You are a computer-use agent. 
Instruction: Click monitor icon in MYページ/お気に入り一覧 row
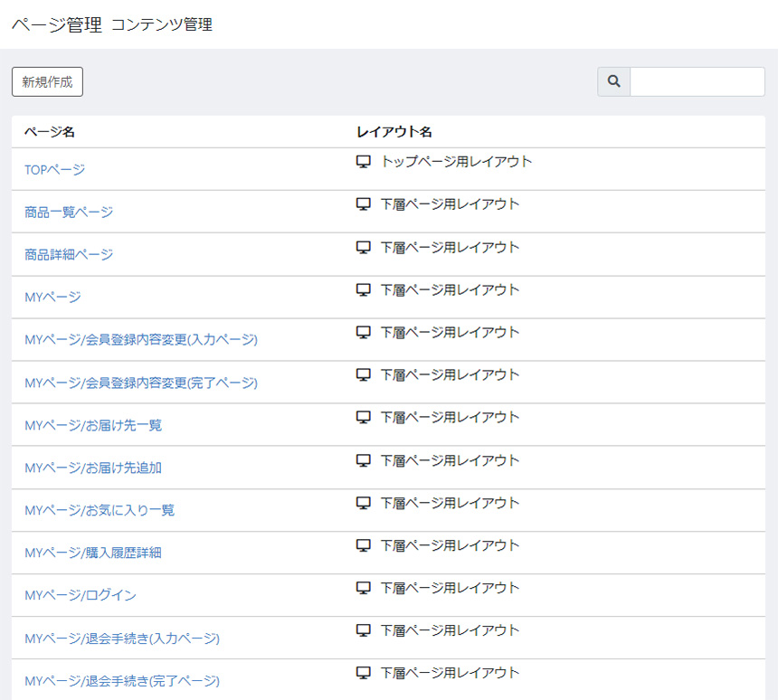(x=364, y=503)
